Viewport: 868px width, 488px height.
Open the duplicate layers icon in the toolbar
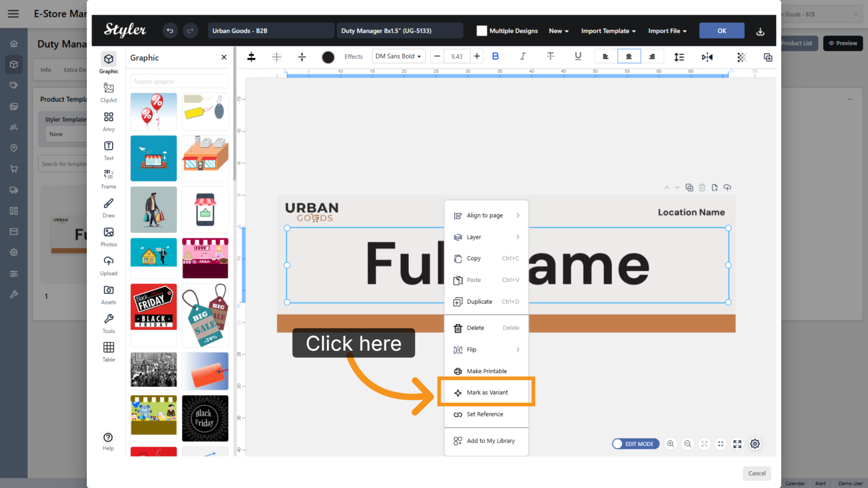768,57
